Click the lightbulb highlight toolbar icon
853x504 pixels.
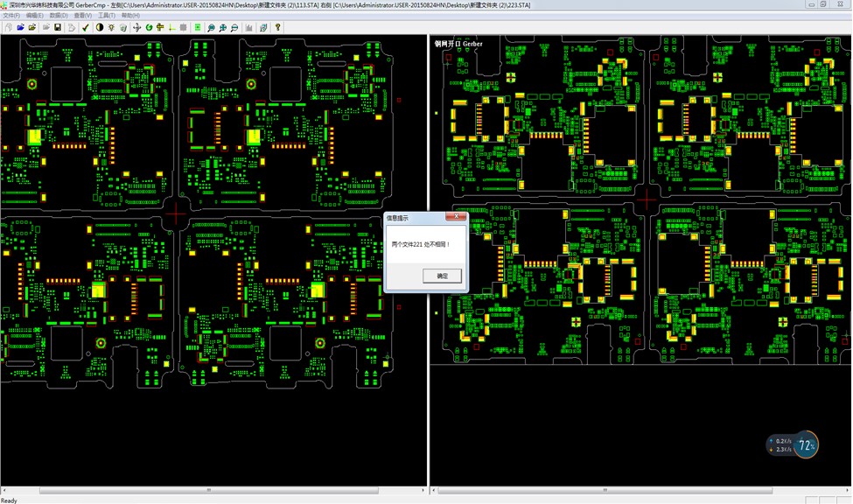pyautogui.click(x=111, y=27)
